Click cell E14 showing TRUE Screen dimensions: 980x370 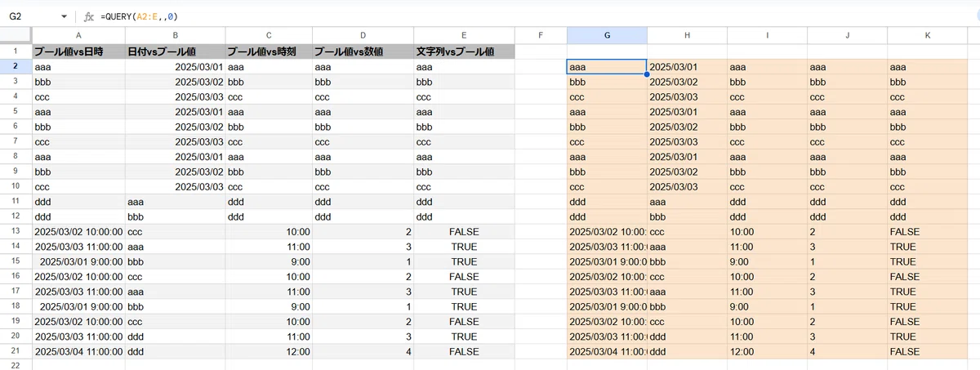[x=464, y=246]
